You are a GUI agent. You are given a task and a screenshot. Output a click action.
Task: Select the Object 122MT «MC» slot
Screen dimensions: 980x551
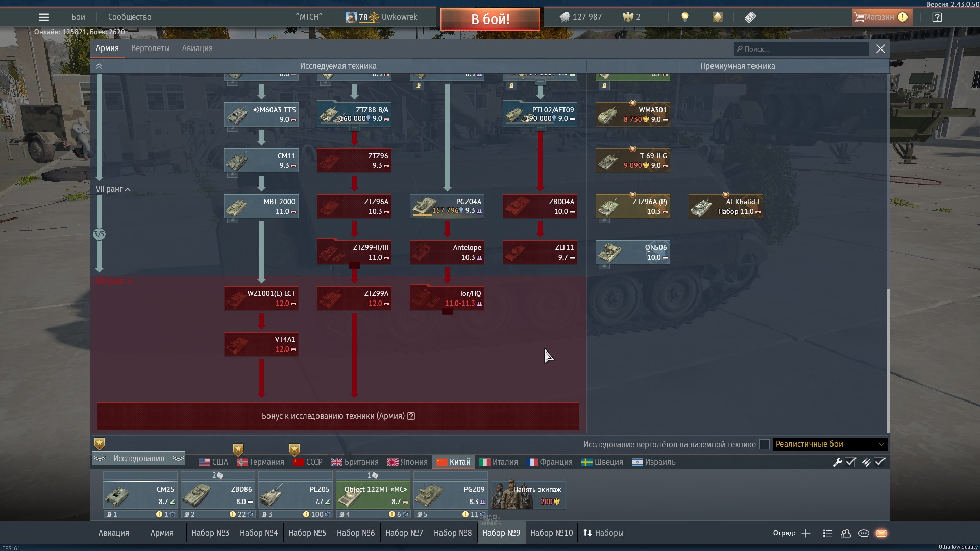pos(373,495)
